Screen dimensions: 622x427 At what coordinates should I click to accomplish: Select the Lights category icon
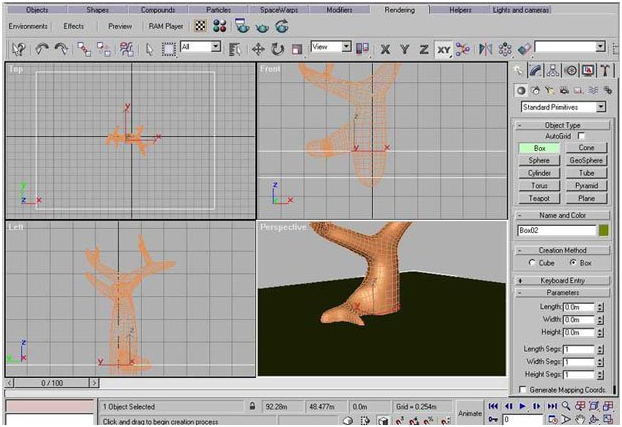click(549, 90)
